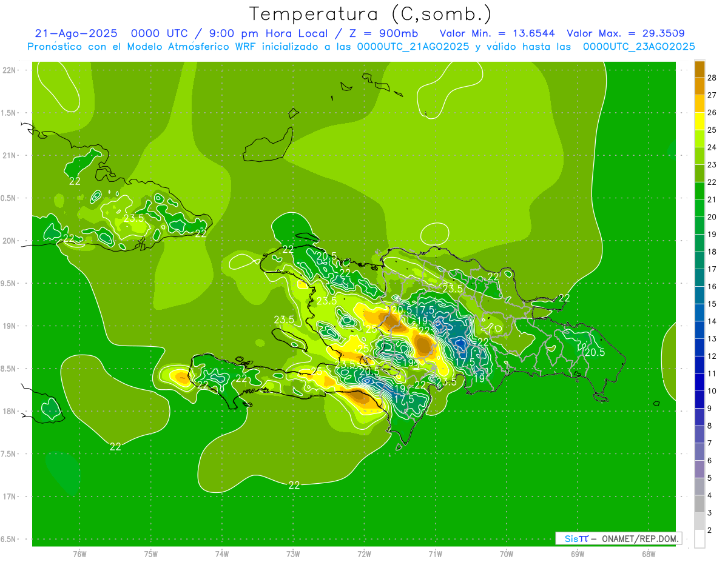728x562 pixels.
Task: Click the '68W' longitude axis label
Action: click(x=649, y=554)
